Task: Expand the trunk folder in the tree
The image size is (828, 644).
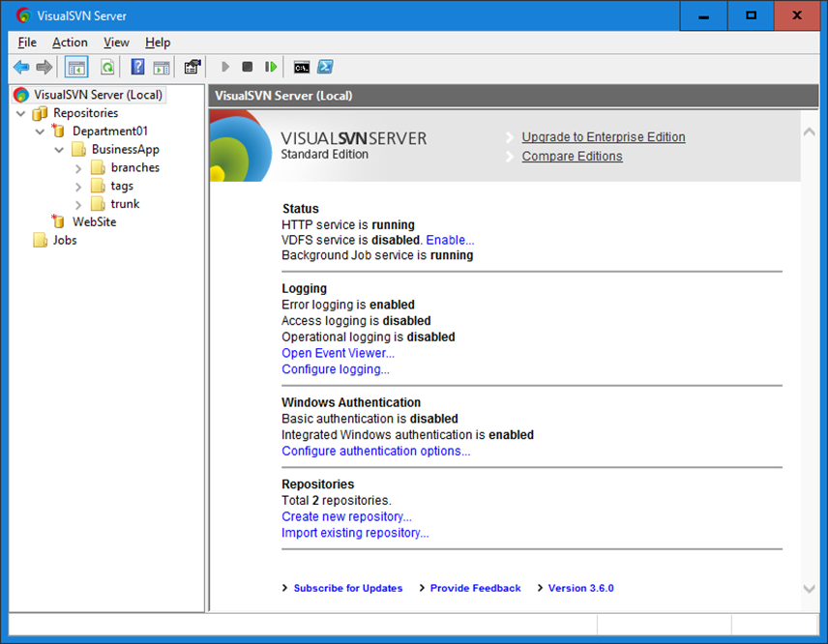Action: click(77, 203)
